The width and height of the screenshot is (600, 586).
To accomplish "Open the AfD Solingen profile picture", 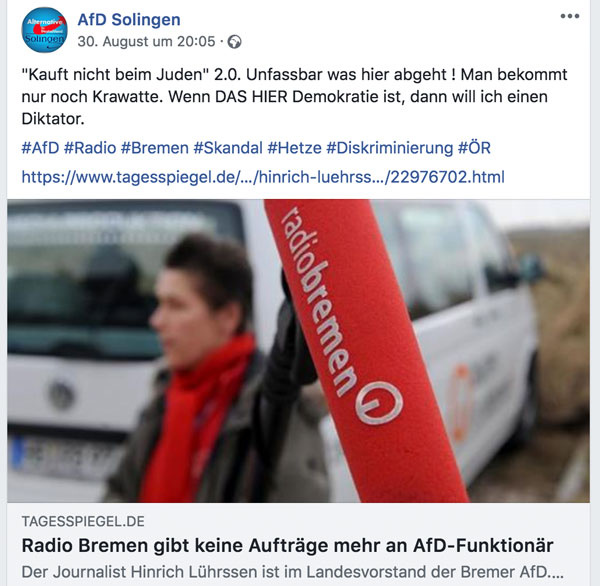I will pyautogui.click(x=44, y=30).
